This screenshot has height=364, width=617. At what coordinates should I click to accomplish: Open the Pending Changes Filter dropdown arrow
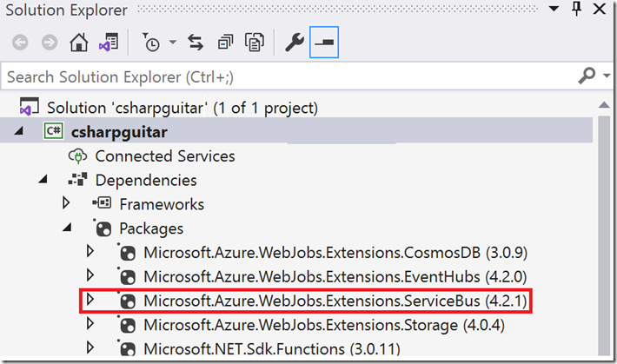173,42
